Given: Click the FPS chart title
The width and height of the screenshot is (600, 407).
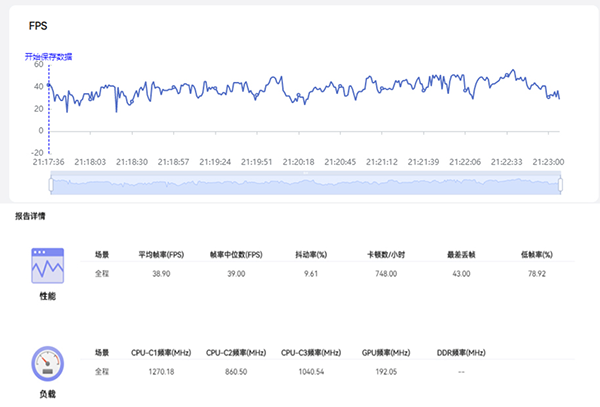Looking at the screenshot, I should click(38, 25).
